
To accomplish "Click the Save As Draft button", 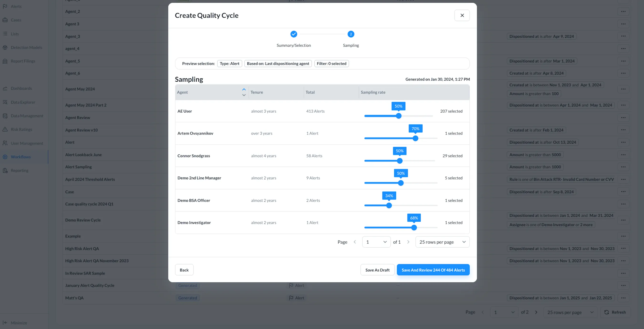I will pos(377,270).
